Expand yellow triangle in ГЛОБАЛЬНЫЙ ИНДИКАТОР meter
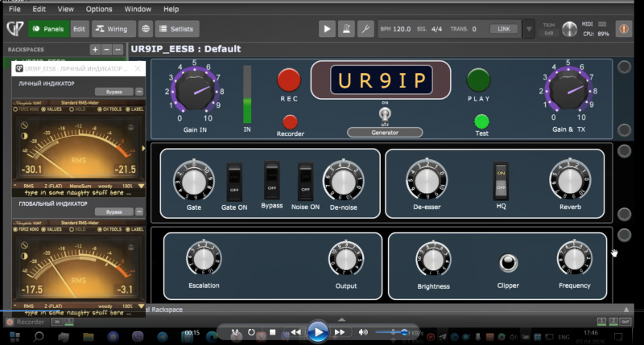 [141, 306]
